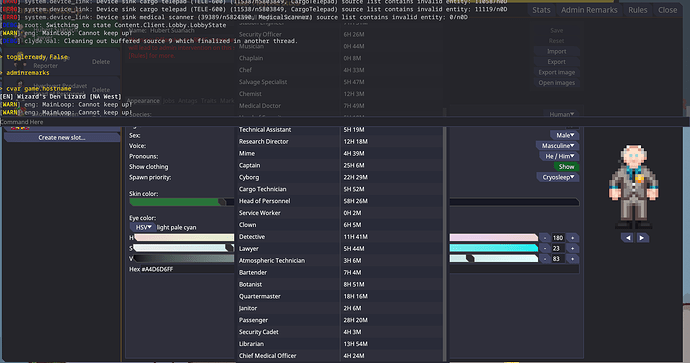Click the eye color value slider

(x=335, y=259)
